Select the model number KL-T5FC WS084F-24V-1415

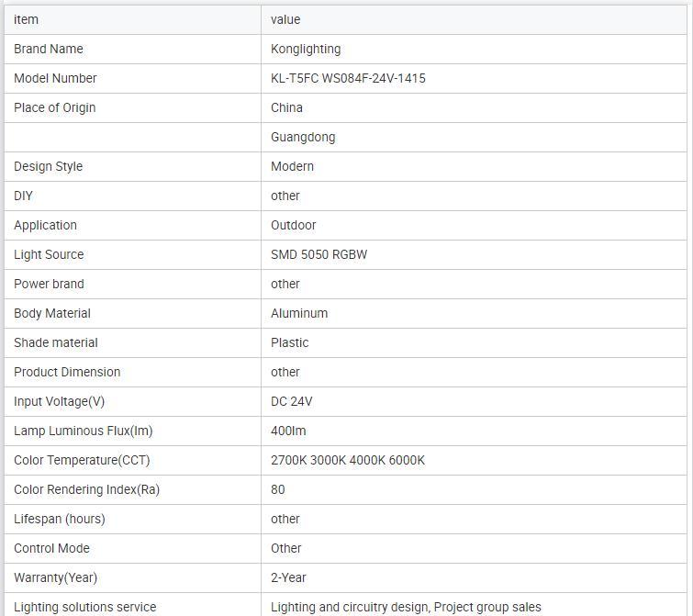[x=348, y=78]
